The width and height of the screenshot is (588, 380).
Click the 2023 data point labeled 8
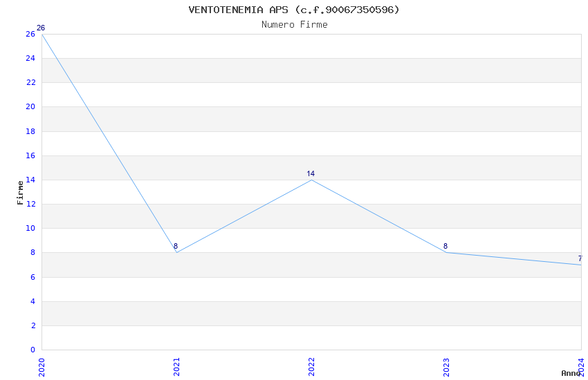(x=446, y=252)
